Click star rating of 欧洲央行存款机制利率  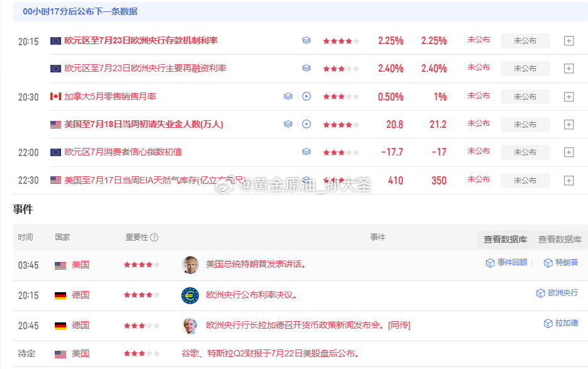341,41
